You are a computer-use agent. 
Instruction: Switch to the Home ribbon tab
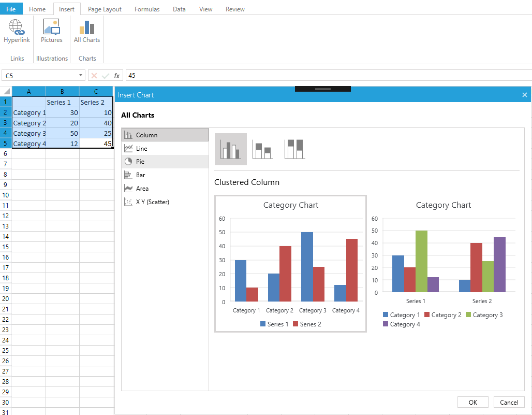[x=37, y=9]
